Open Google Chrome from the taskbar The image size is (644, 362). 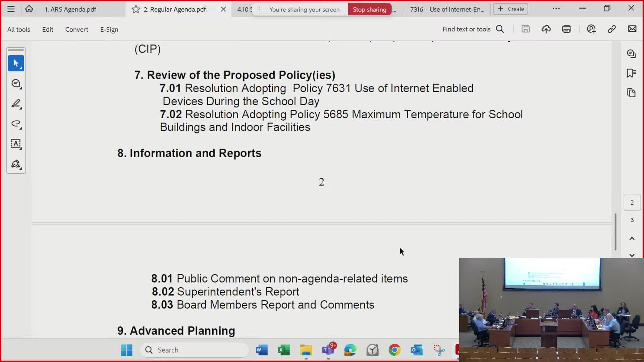pos(394,350)
